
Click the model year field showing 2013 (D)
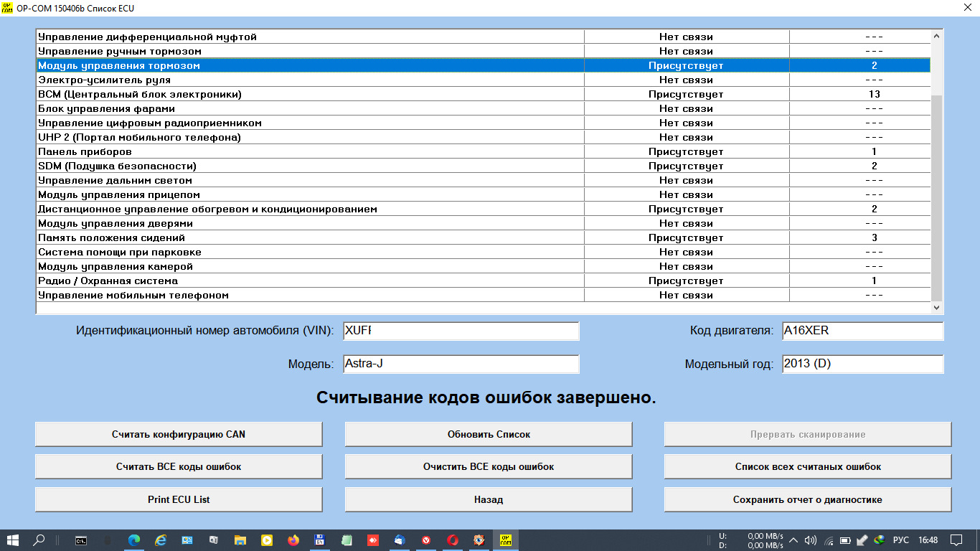pos(862,364)
